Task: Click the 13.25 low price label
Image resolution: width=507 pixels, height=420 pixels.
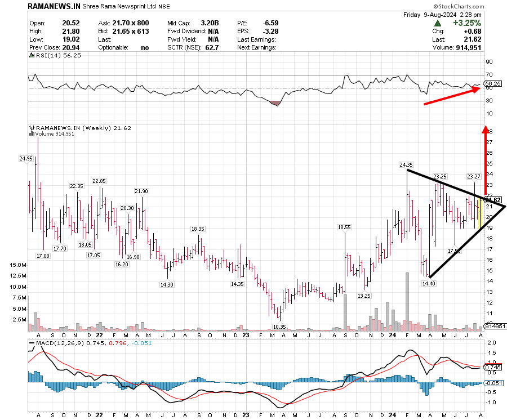Action: [x=364, y=296]
